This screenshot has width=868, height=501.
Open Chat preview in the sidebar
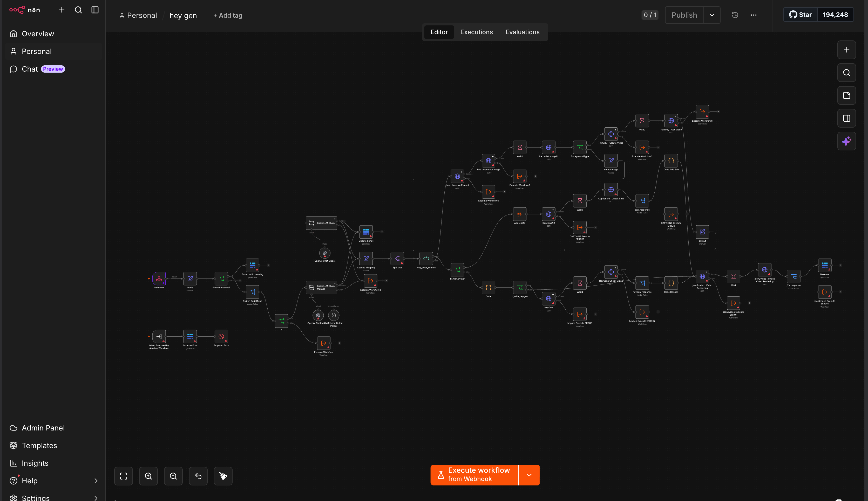[x=54, y=69]
